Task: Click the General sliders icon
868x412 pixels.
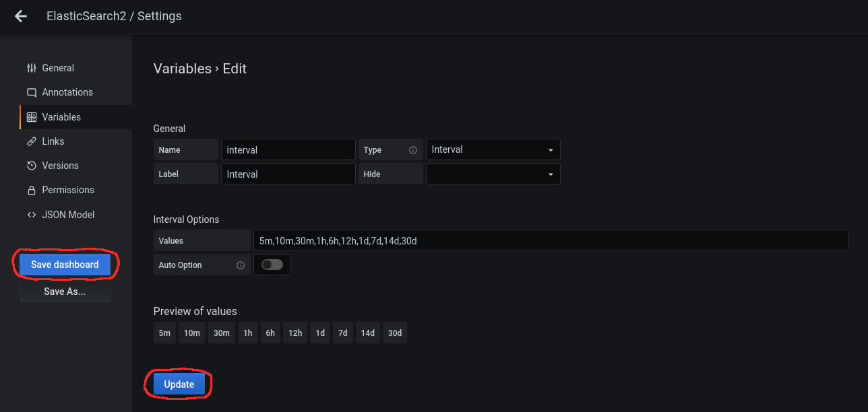Action: [x=31, y=68]
